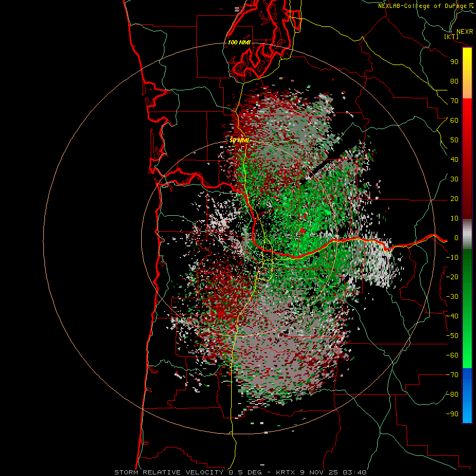Screen dimensions: 476x476
Task: Click the KRTX station identifier in caption
Action: 286,472
